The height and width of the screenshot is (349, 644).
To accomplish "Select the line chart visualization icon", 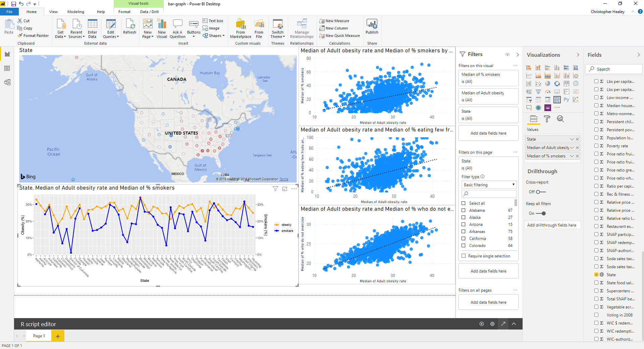I will (x=529, y=76).
